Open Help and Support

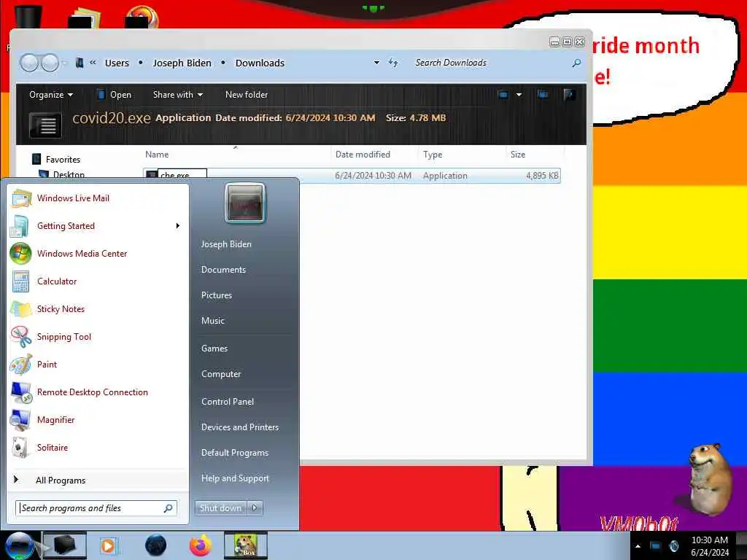pyautogui.click(x=235, y=478)
